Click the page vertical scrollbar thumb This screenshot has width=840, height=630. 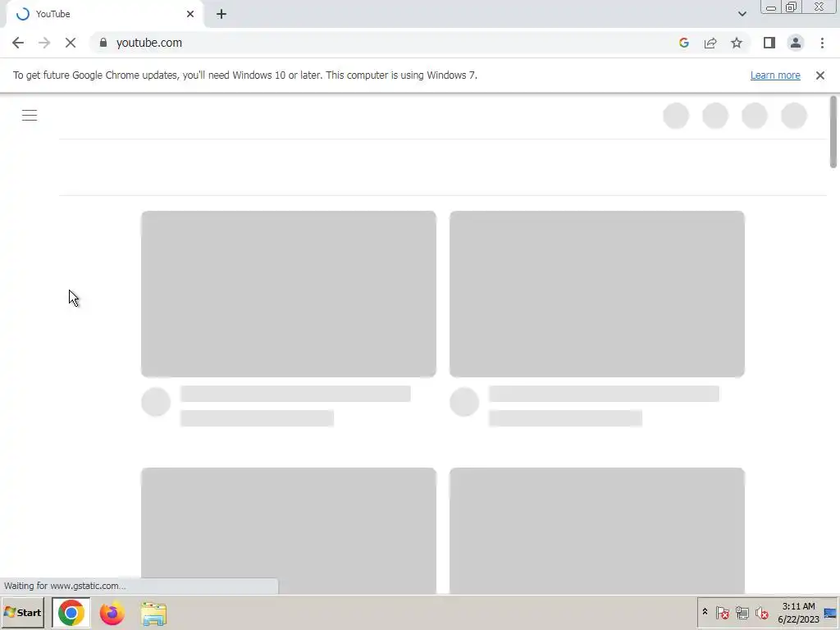(x=833, y=132)
